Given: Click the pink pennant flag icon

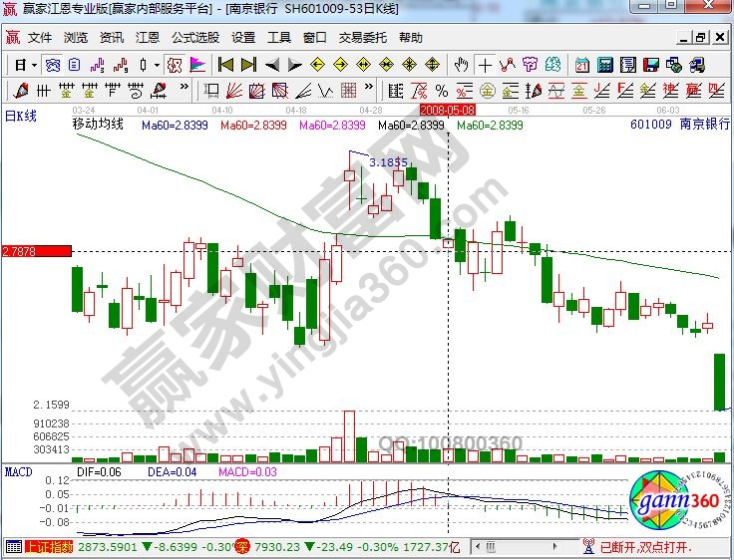Looking at the screenshot, I should pyautogui.click(x=197, y=65).
